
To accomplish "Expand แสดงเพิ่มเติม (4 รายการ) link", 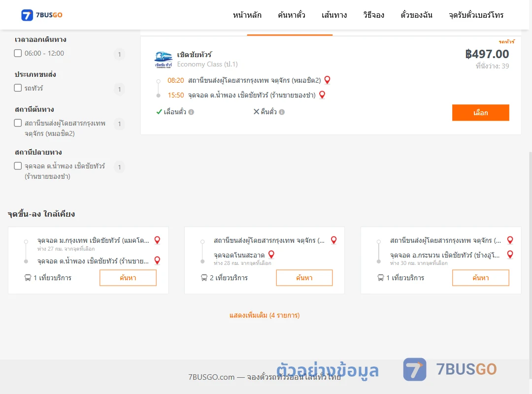I will [265, 315].
